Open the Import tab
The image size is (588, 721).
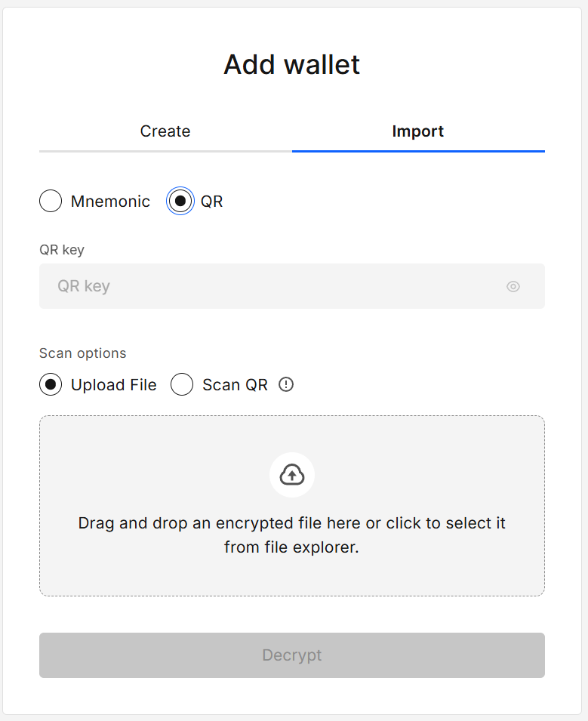point(417,131)
